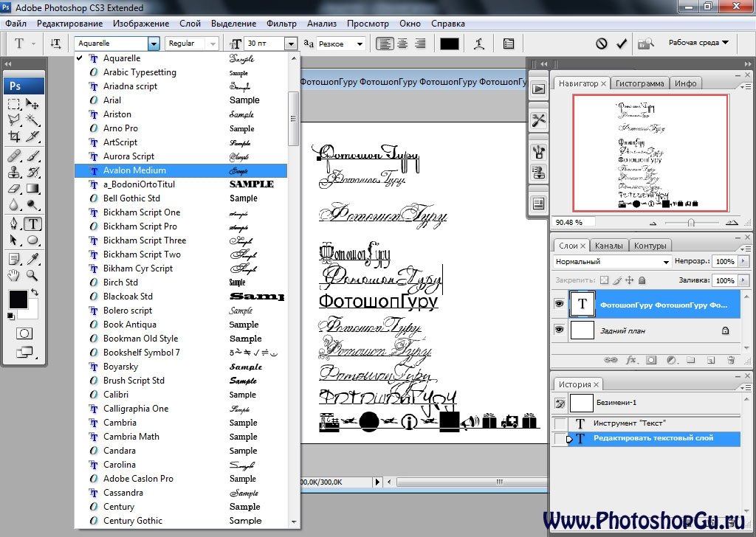The width and height of the screenshot is (756, 537).
Task: Select the Gradient tool
Action: pos(32,188)
